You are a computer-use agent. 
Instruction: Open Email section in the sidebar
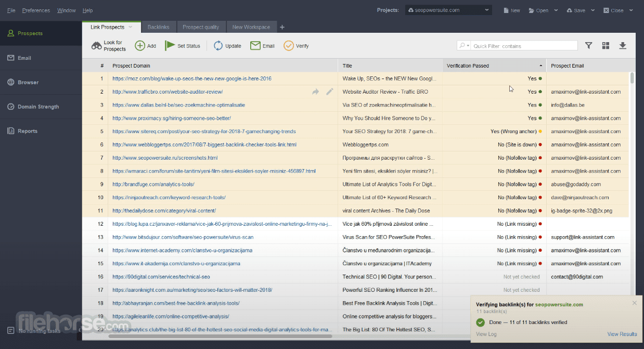click(41, 58)
